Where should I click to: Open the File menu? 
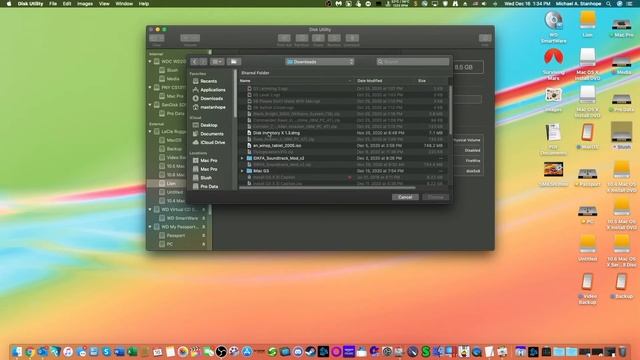tap(53, 4)
